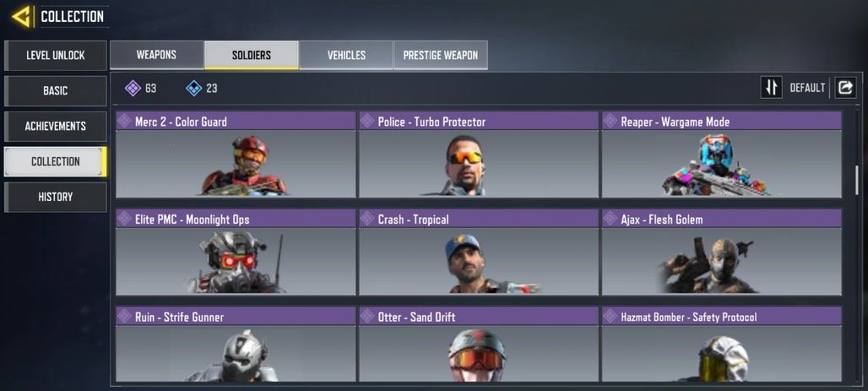Go to the Achievements section
Screen dimensions: 868x391
click(x=56, y=127)
